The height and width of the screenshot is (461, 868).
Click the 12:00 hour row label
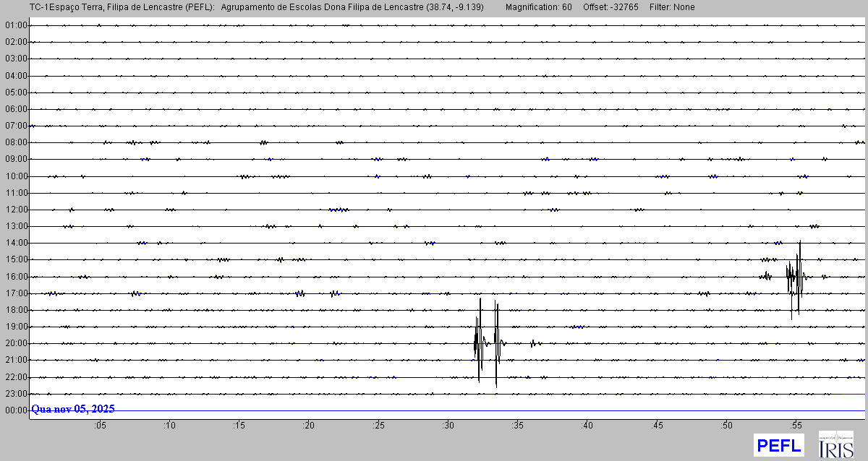[x=16, y=210]
